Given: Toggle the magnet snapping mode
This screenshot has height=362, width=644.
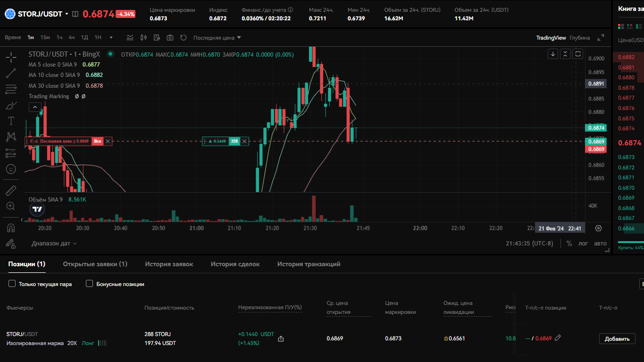Looking at the screenshot, I should pyautogui.click(x=11, y=228).
